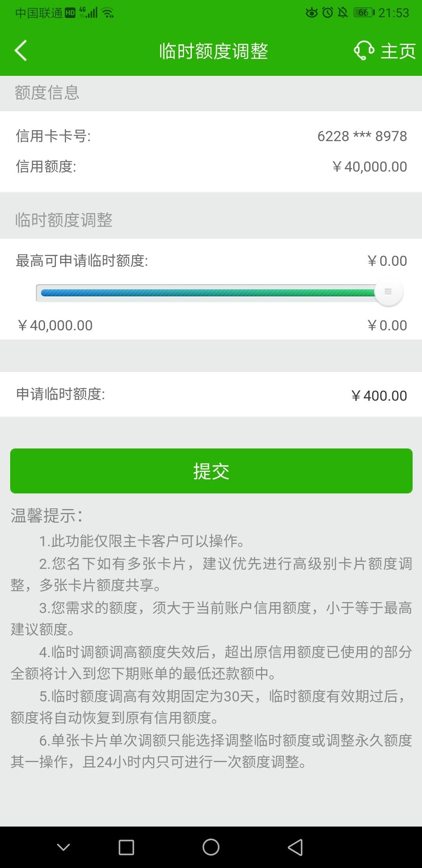
Task: Tap Android back triangle navigation button
Action: pos(295,847)
